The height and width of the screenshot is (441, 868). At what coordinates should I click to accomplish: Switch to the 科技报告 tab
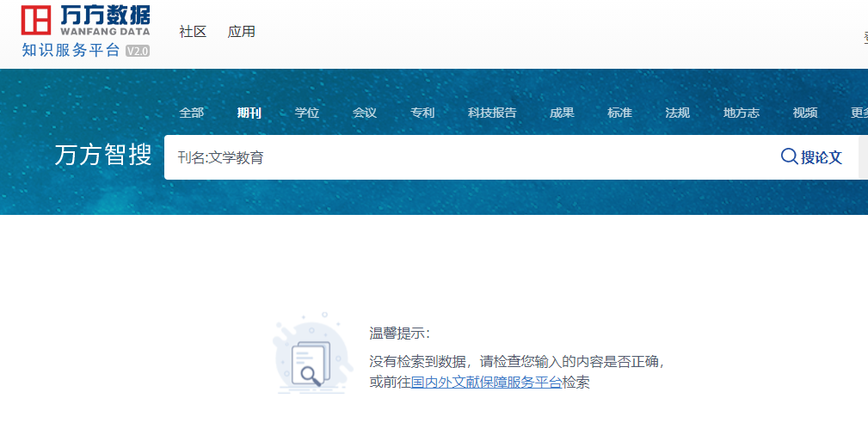tap(492, 113)
